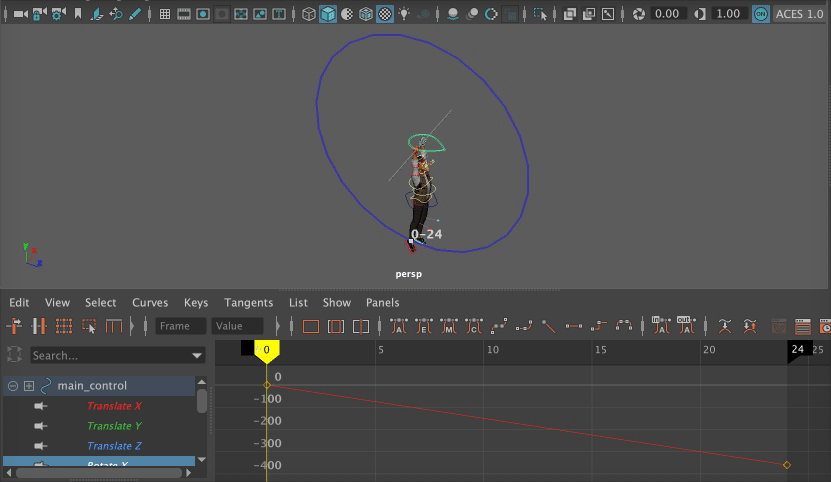Enable wireframe cube shading icon
The image size is (831, 482).
309,14
